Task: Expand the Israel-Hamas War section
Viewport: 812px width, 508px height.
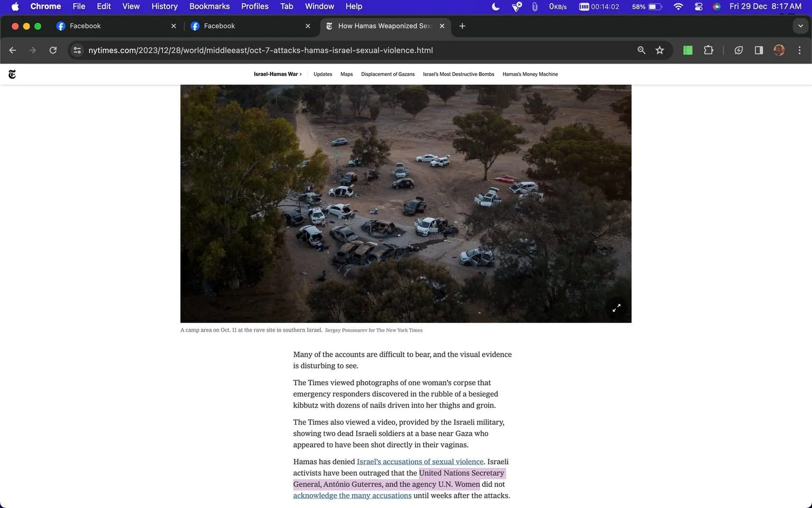Action: tap(278, 74)
